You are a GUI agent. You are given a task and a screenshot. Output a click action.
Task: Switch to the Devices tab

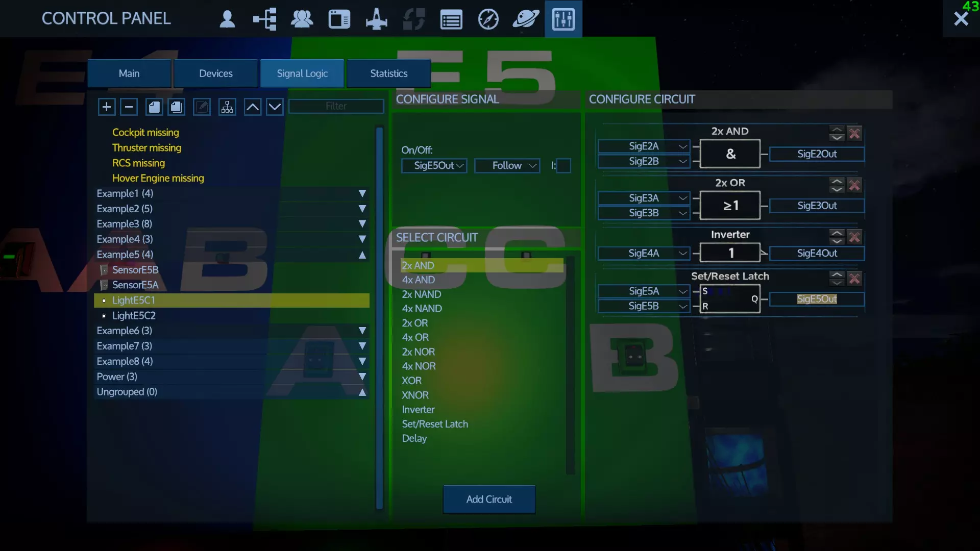(x=215, y=73)
